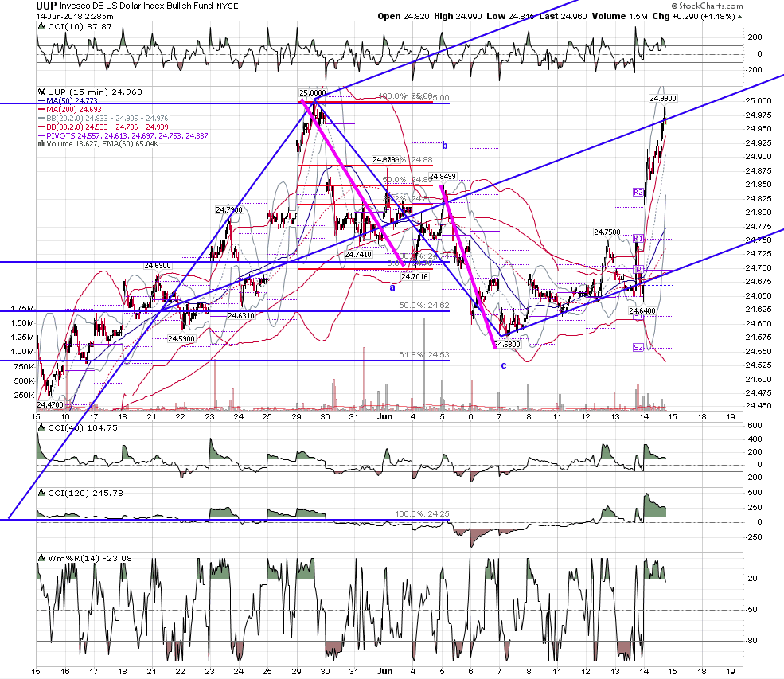The height and width of the screenshot is (679, 784).
Task: Click the R1 pivot marker box
Action: point(638,239)
